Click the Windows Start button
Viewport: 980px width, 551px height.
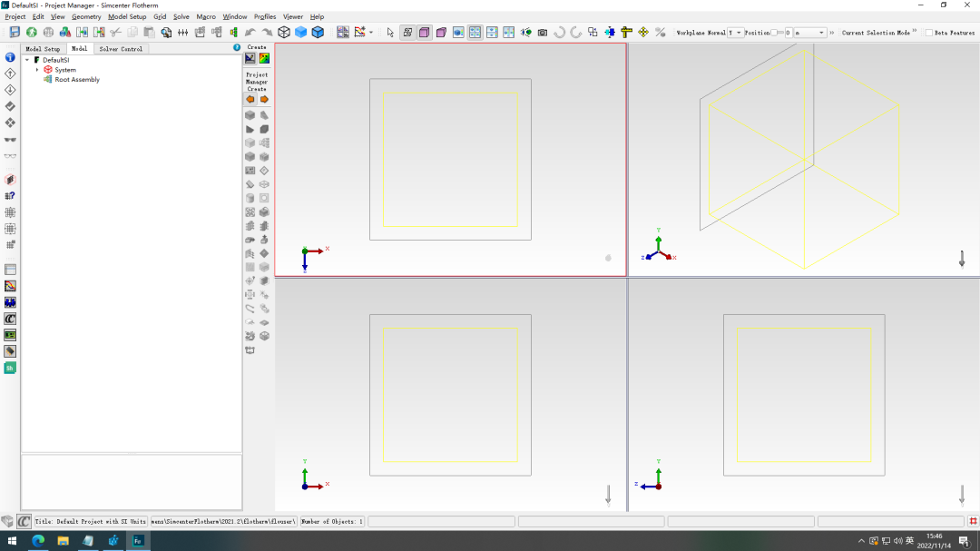(12, 541)
